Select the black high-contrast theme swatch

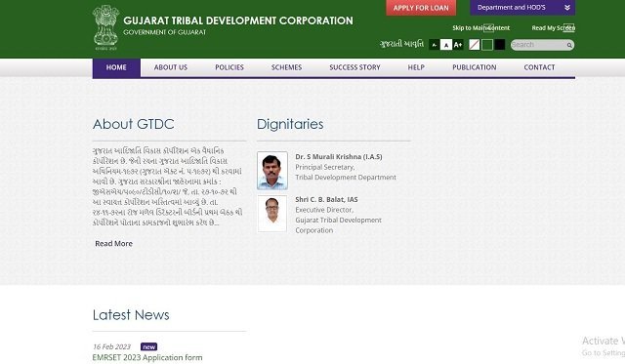499,45
